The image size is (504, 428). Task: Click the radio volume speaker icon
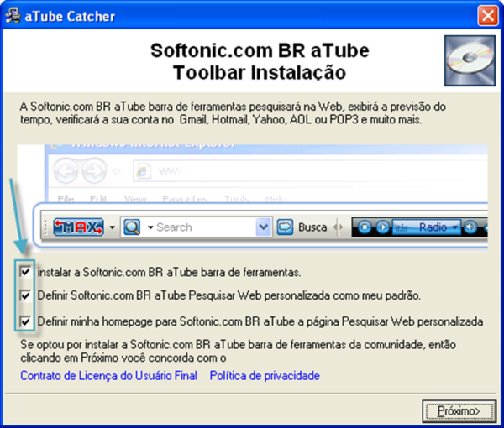(470, 227)
